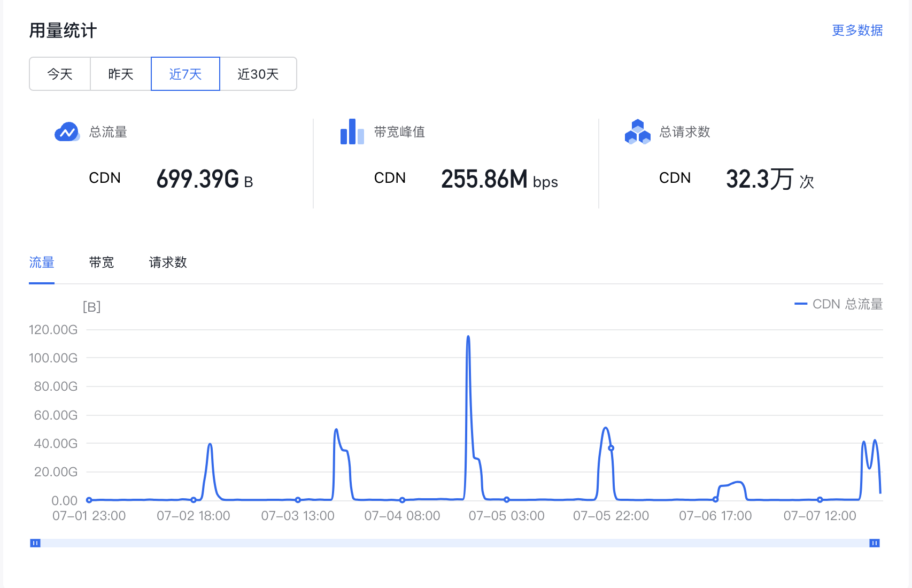Image resolution: width=912 pixels, height=588 pixels.
Task: Select the 今天 time range
Action: pos(60,74)
